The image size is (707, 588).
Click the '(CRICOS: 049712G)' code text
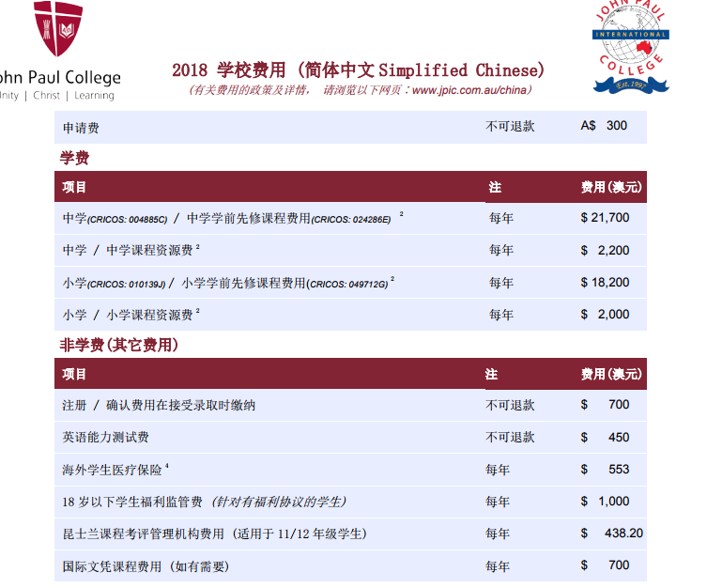(347, 284)
